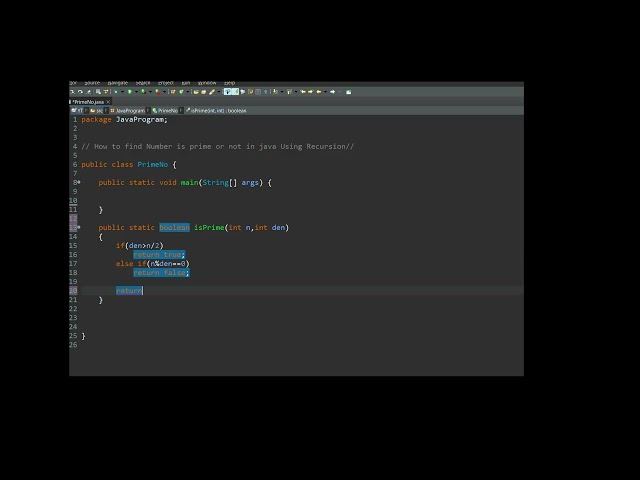
Task: Click the recursion comment on line 4
Action: tap(218, 147)
